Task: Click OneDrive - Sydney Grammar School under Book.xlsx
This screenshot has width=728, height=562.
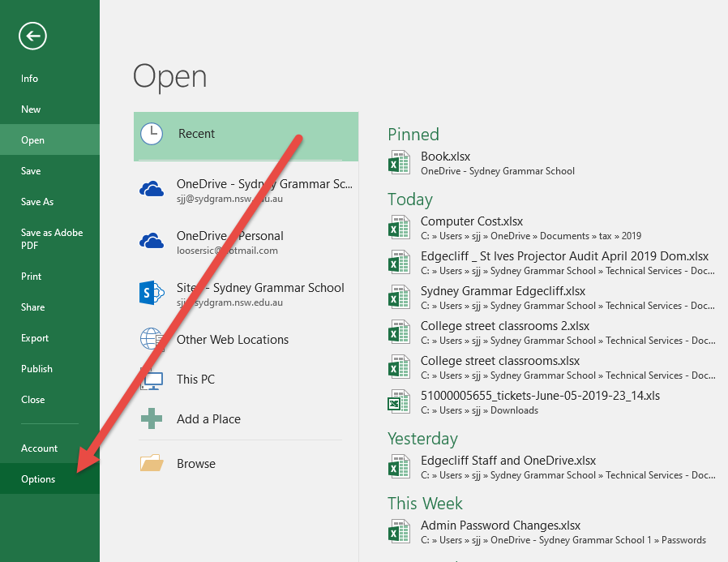Action: tap(498, 171)
